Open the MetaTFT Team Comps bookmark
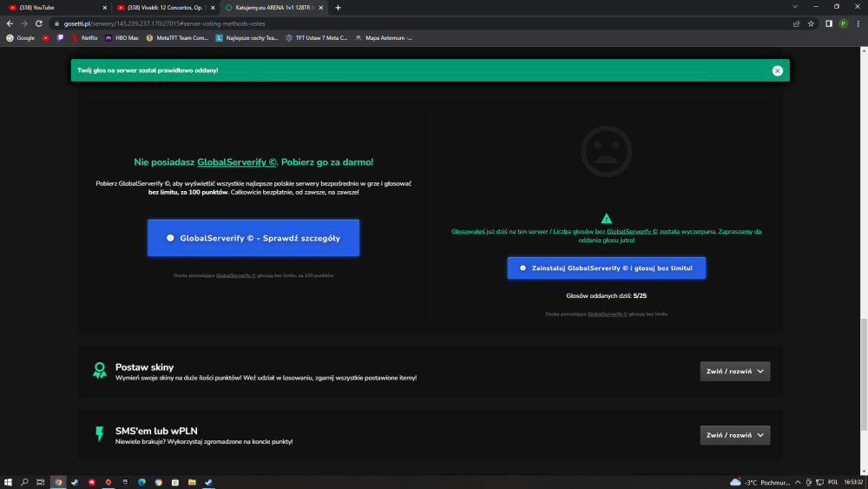Screen dimensions: 868x489 point(177,38)
